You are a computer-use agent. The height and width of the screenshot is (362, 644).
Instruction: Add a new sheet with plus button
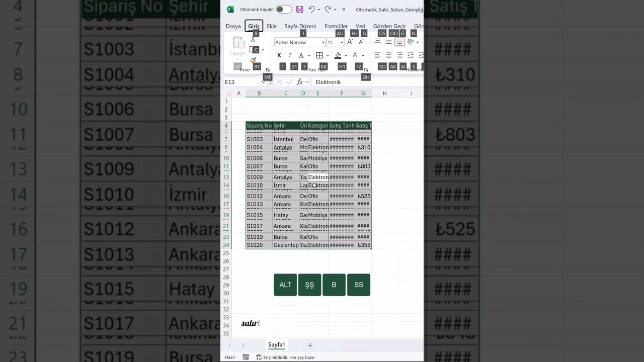(310, 345)
